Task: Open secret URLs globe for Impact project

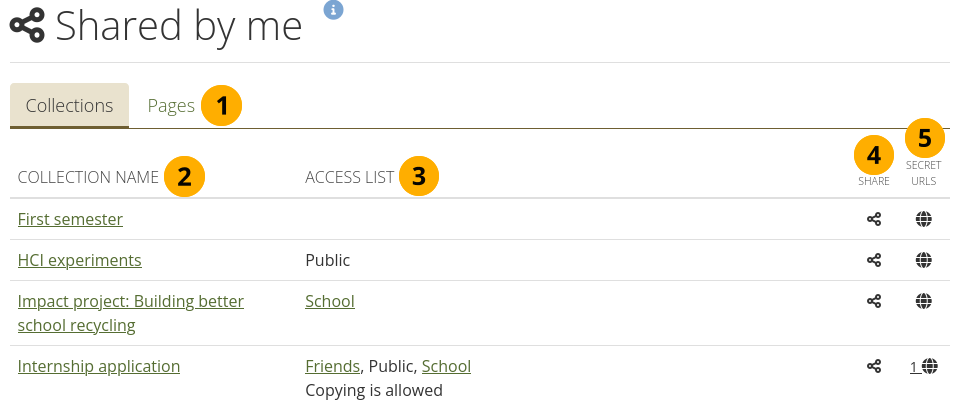Action: click(924, 301)
